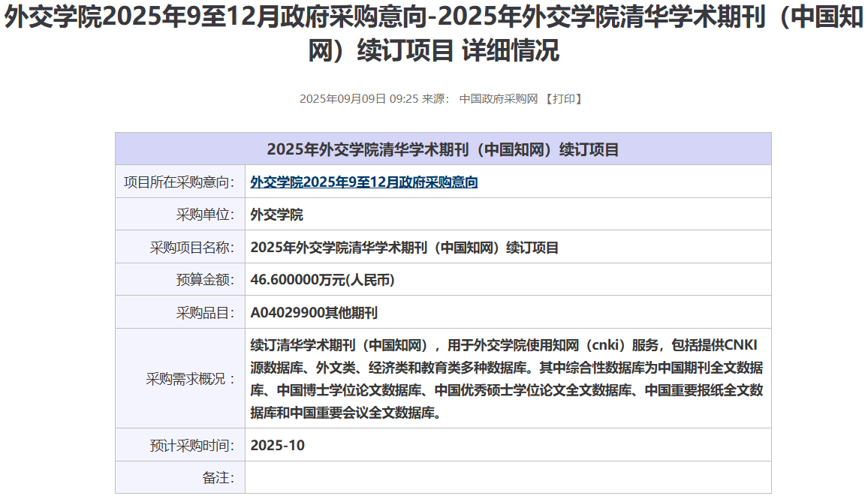This screenshot has width=868, height=499.
Task: Click the empty 备注 remarks cell
Action: 508,477
